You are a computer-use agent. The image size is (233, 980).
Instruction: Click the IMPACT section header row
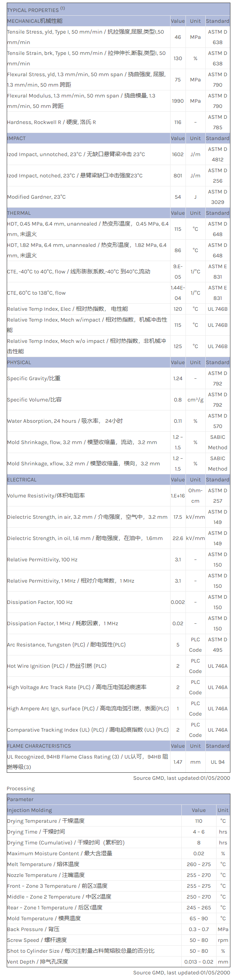click(x=16, y=138)
